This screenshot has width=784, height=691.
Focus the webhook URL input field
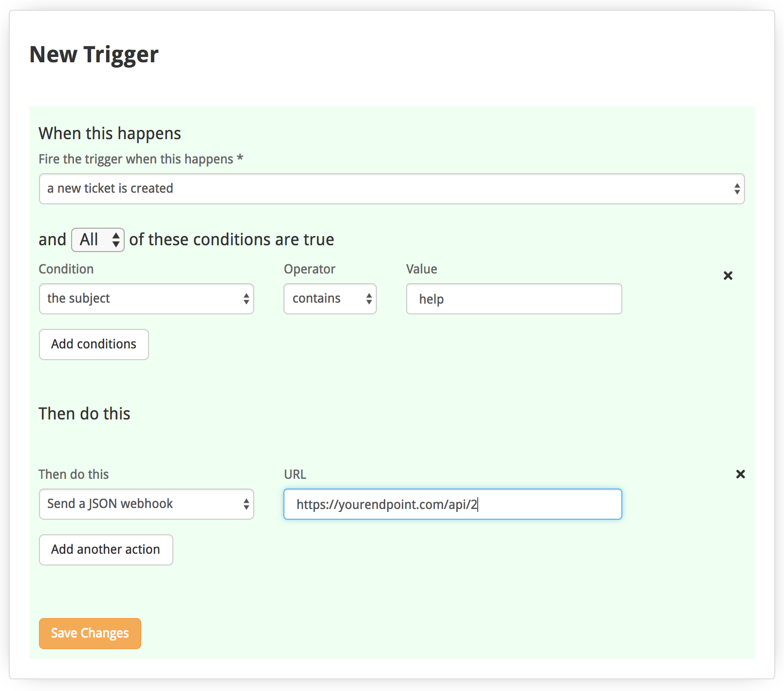click(452, 504)
